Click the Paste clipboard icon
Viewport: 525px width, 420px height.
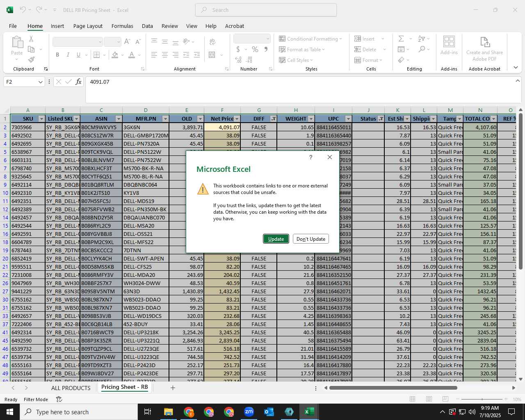coord(17,42)
